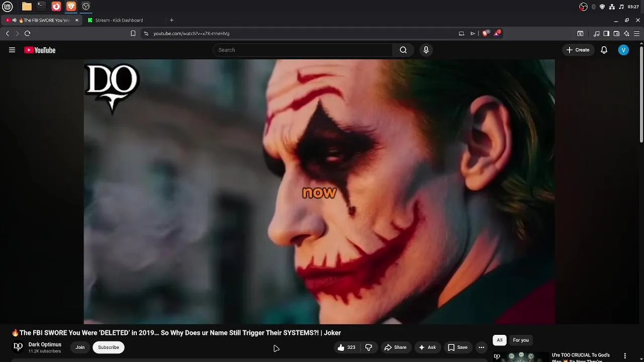Open the Dark Optimus channel name link

click(x=45, y=344)
